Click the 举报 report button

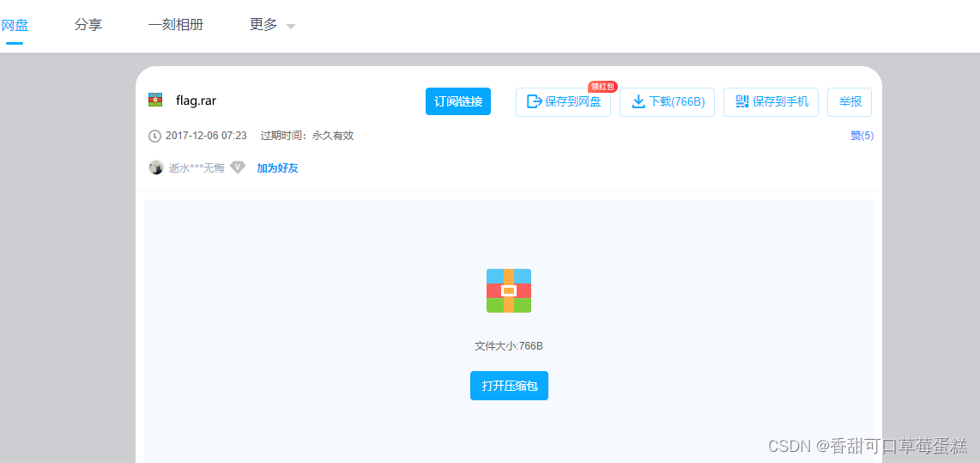[x=850, y=102]
